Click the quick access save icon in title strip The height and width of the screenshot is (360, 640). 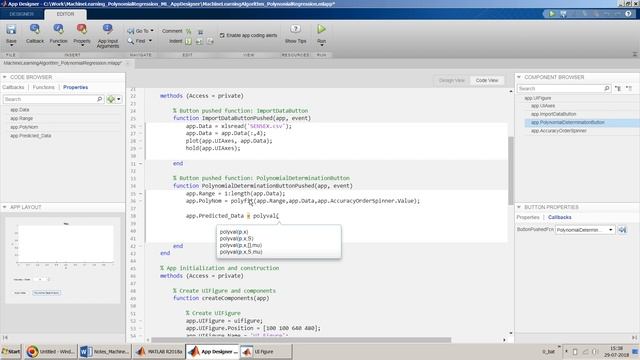[563, 13]
